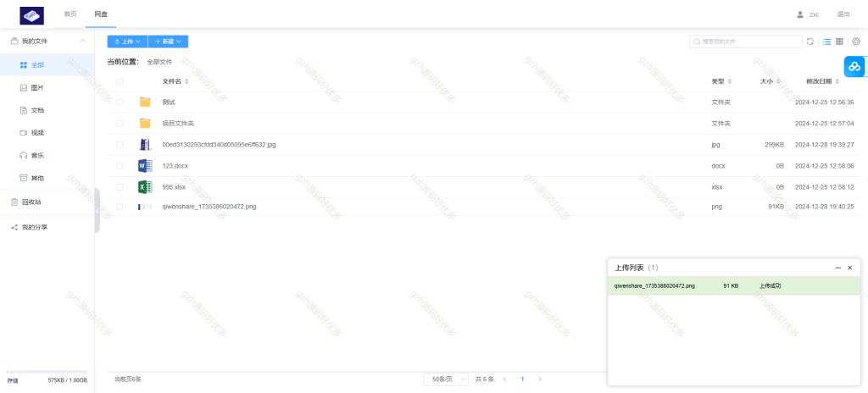
Task: Open the 50条/页 page size dropdown
Action: [446, 379]
